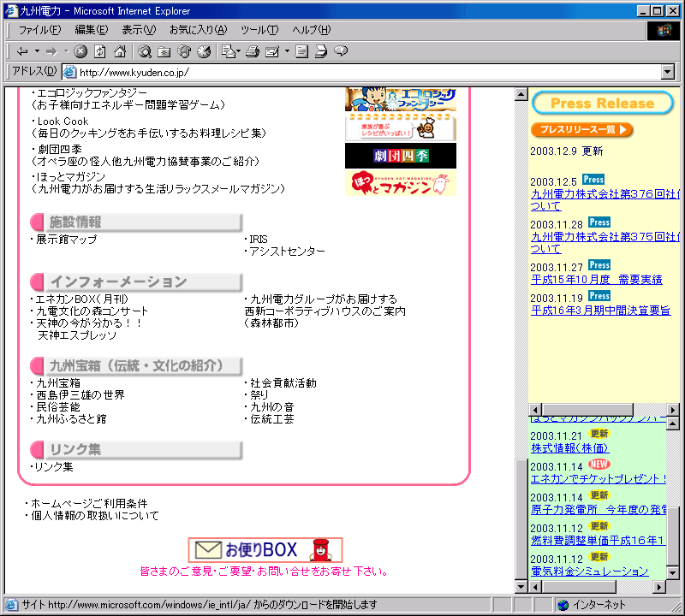
Task: Open the エネカンでチケットプレゼント link
Action: click(599, 479)
